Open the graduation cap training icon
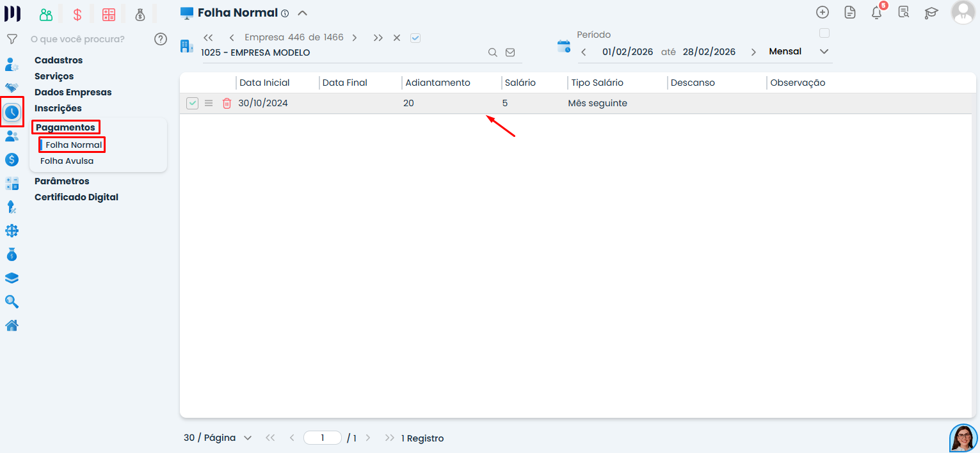 point(931,12)
